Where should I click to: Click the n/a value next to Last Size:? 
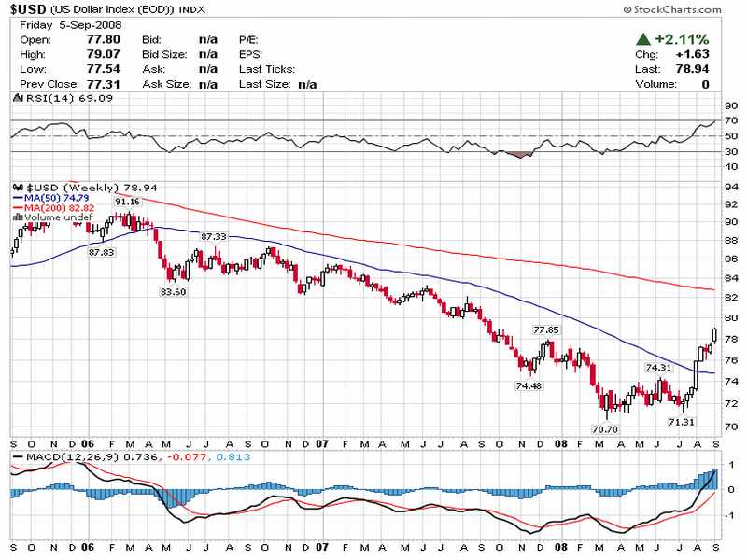(x=307, y=84)
